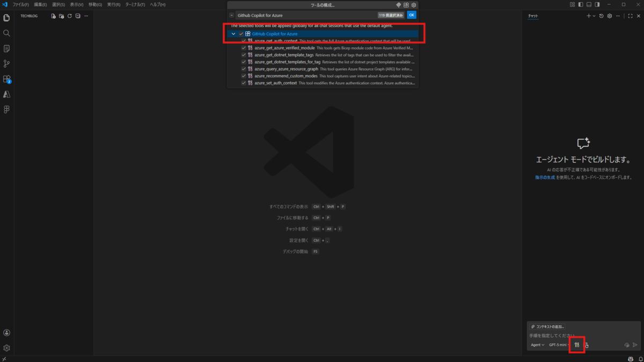Screen dimensions: 644x362
Task: Open Copilot status icon in status bar
Action: click(x=630, y=359)
